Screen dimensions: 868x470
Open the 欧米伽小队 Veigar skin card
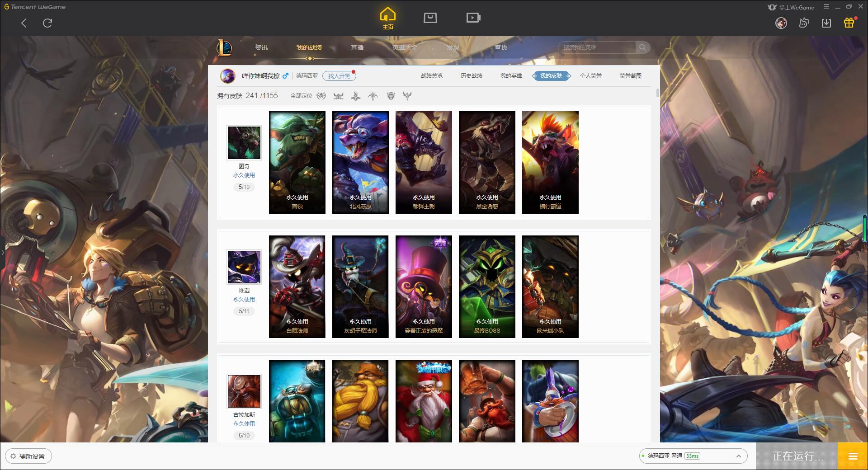point(550,287)
